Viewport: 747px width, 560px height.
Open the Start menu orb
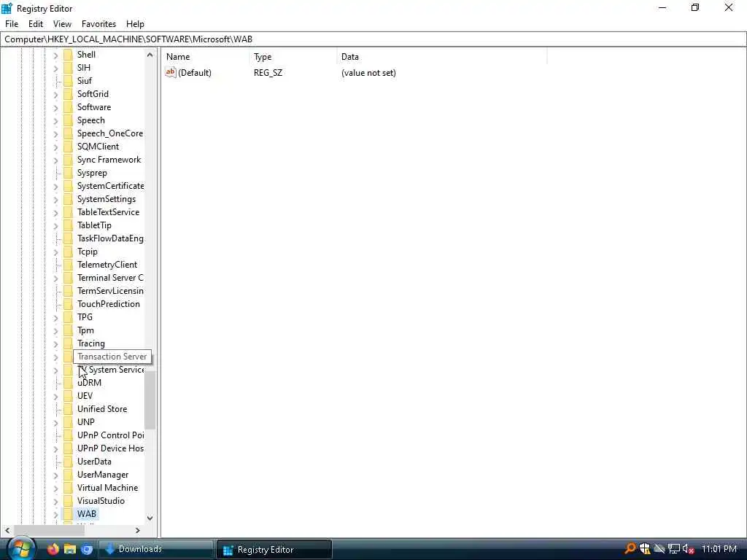click(21, 549)
